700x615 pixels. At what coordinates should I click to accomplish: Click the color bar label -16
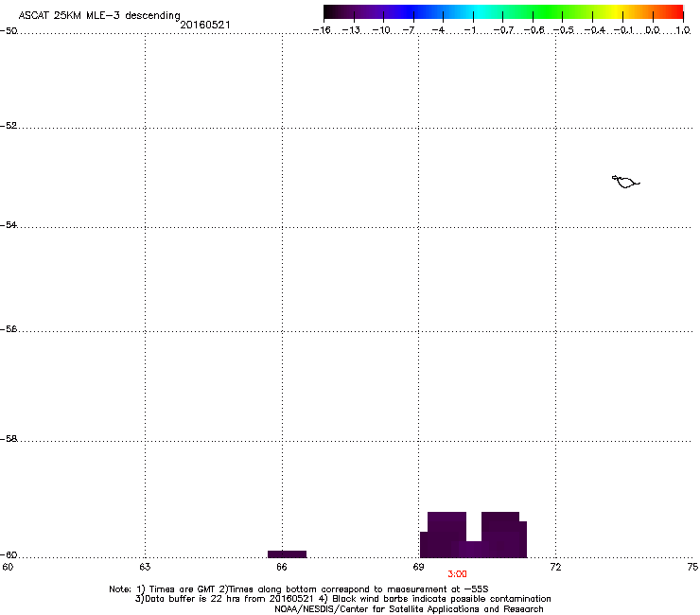(322, 30)
